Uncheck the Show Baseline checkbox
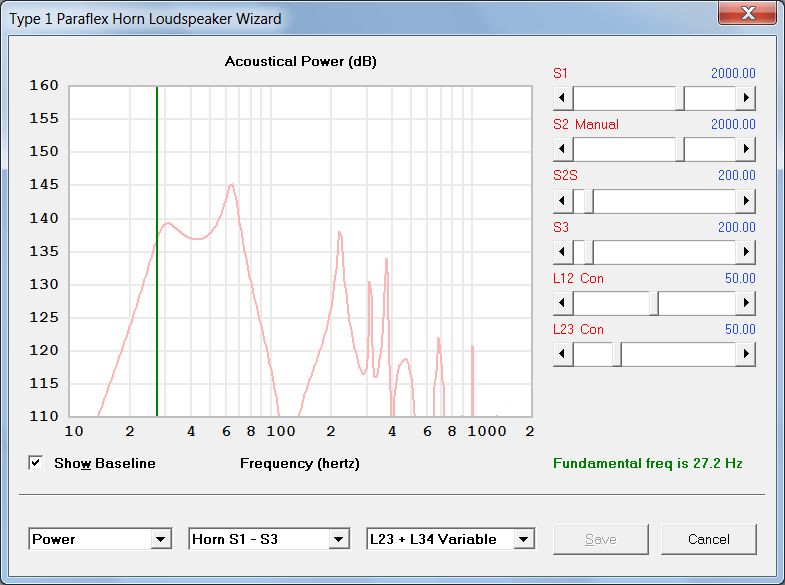This screenshot has height=585, width=785. tap(36, 463)
